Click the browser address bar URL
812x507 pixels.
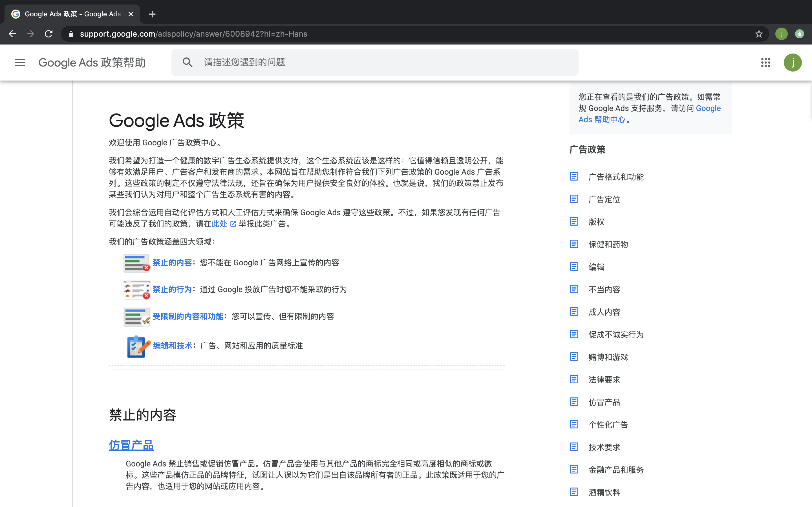coord(194,34)
